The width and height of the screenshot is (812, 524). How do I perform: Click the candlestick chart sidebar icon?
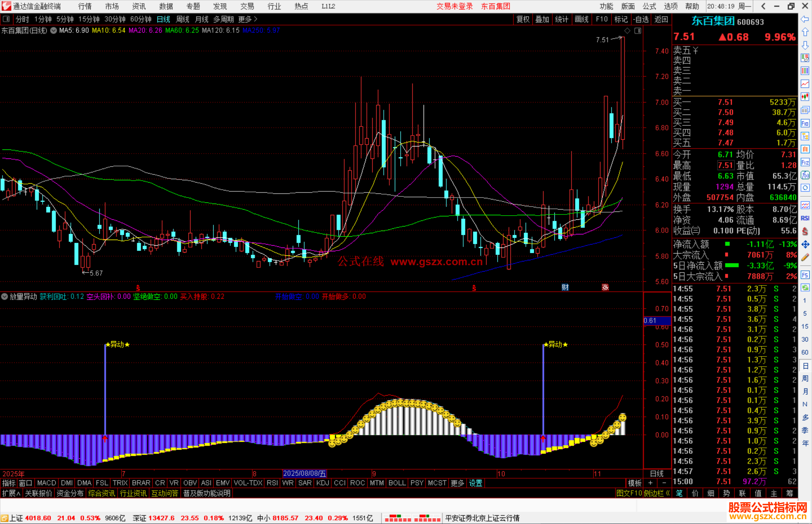(x=805, y=97)
